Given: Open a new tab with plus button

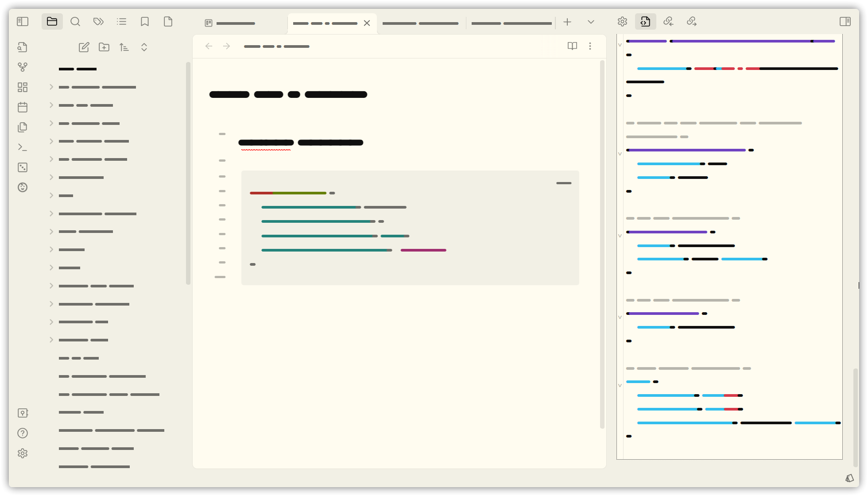Looking at the screenshot, I should click(567, 22).
